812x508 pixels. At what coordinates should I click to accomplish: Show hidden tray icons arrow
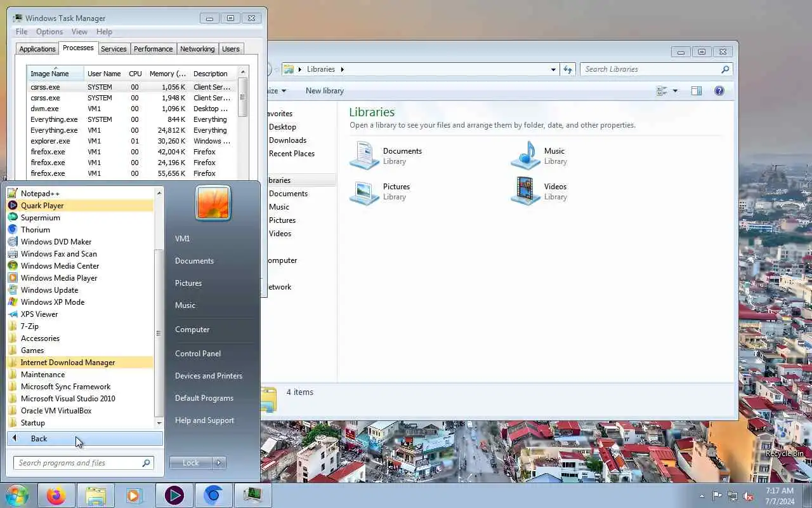coord(702,496)
